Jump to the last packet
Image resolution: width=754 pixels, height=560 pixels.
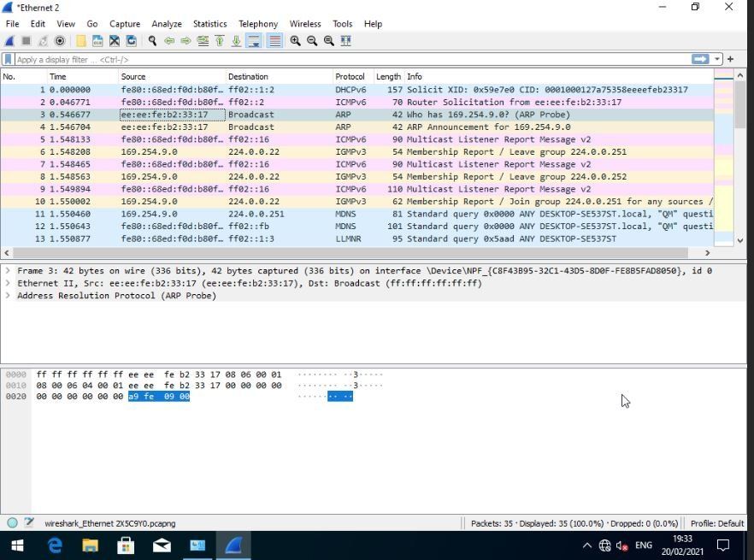click(x=236, y=41)
